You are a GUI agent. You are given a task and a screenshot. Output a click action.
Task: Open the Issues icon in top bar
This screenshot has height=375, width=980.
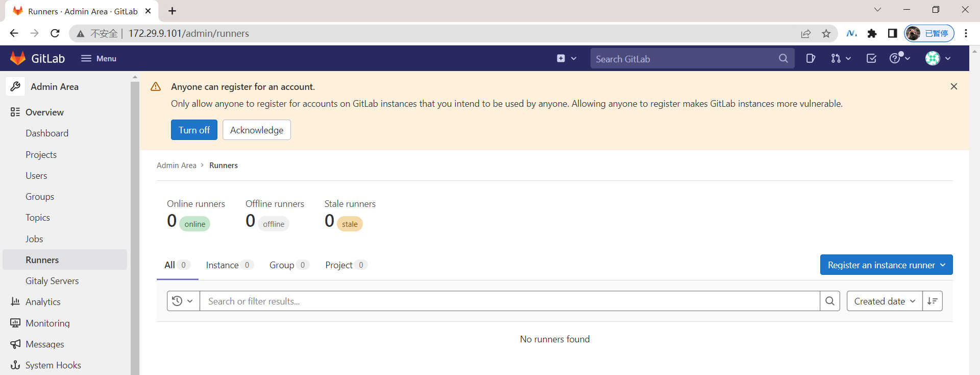tap(810, 58)
